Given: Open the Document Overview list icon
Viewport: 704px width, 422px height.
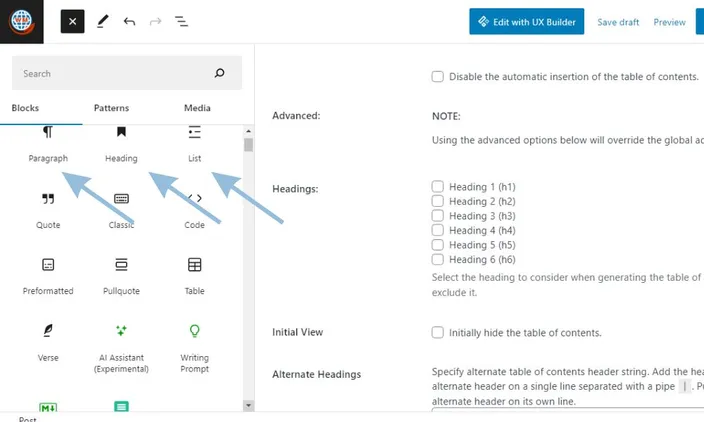Looking at the screenshot, I should point(181,22).
